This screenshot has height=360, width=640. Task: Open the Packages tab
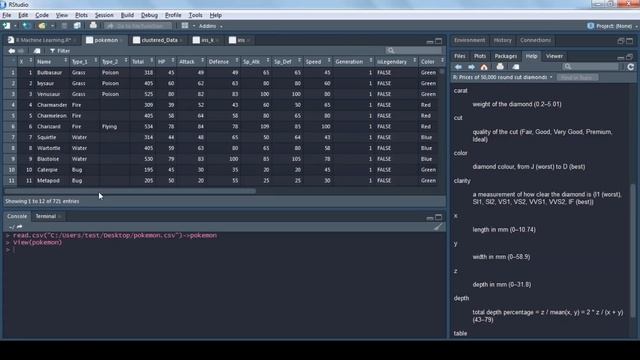click(x=505, y=56)
